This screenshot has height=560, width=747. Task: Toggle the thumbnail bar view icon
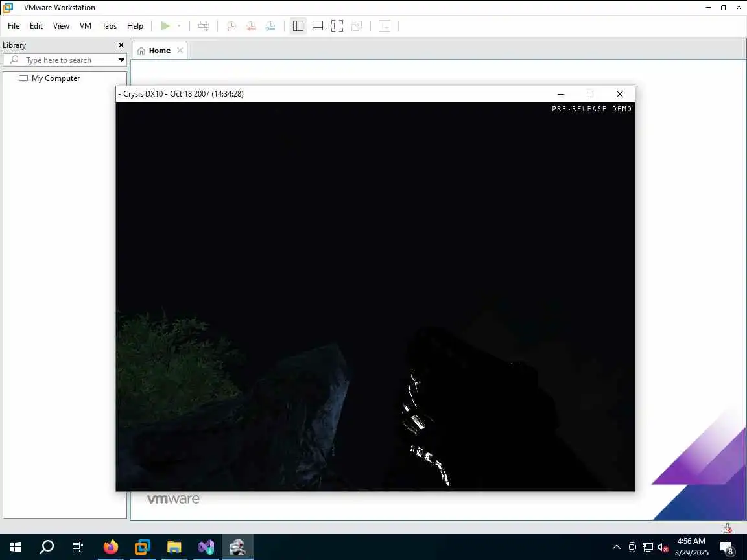click(x=317, y=26)
